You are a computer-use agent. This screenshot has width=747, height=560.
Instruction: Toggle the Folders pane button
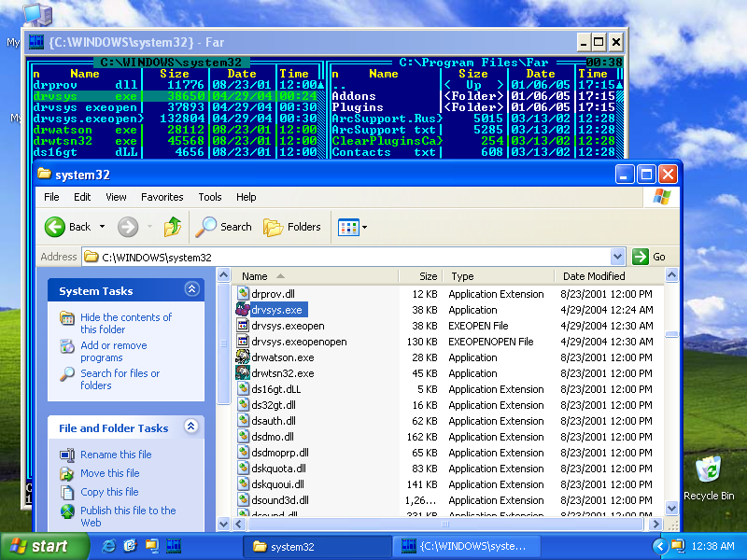pos(292,227)
